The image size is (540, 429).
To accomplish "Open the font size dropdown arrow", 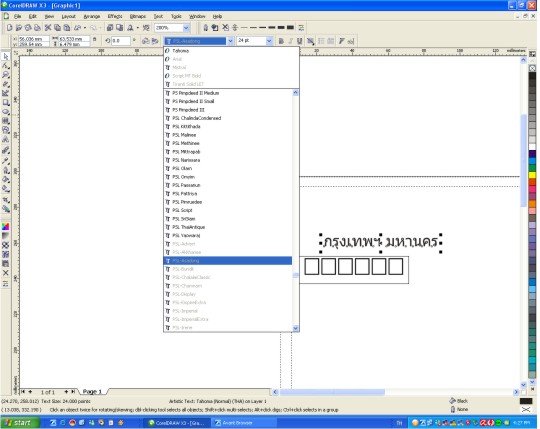I will point(269,41).
